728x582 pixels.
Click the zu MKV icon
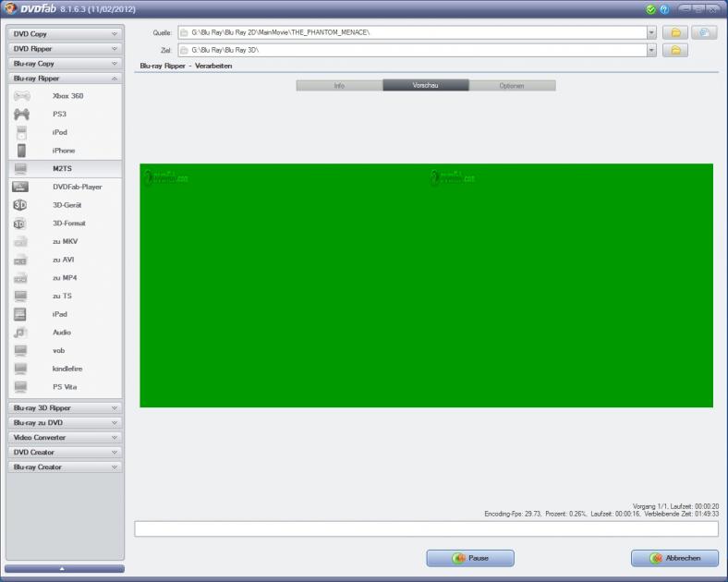[x=20, y=241]
